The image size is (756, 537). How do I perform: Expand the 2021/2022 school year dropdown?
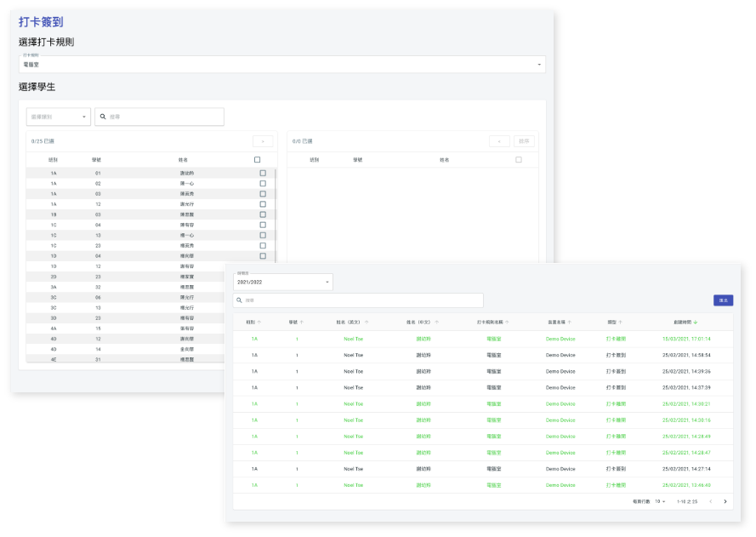[x=283, y=282]
